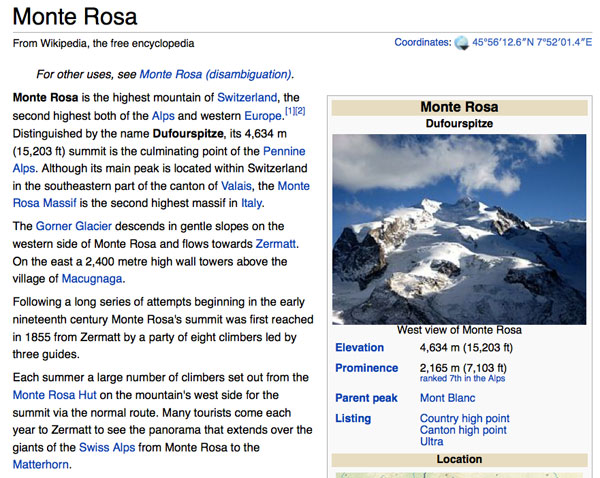Click the globe icon beside Coordinates
This screenshot has height=478, width=600.
461,43
